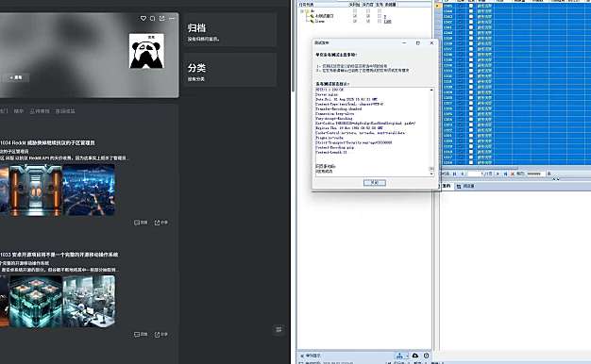Click the follow button under the blog banner

(16, 77)
